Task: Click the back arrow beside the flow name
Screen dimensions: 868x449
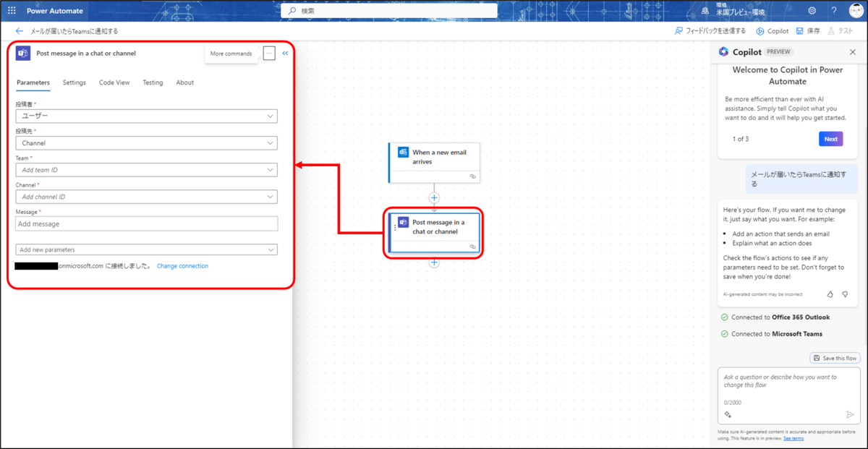Action: pos(19,31)
